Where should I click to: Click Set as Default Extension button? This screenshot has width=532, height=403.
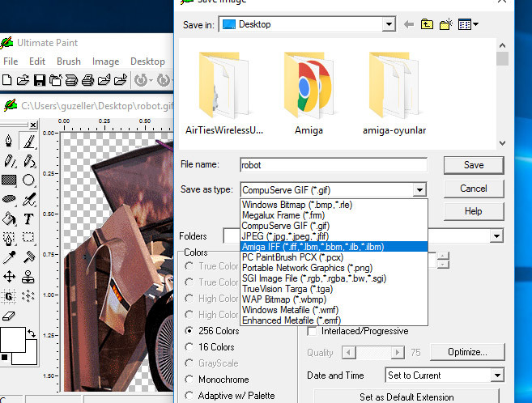click(x=406, y=397)
